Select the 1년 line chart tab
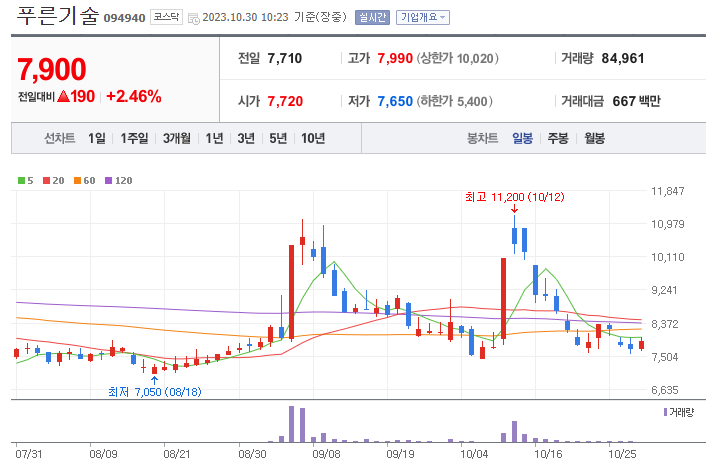Viewport: 706px width, 473px height. click(214, 138)
